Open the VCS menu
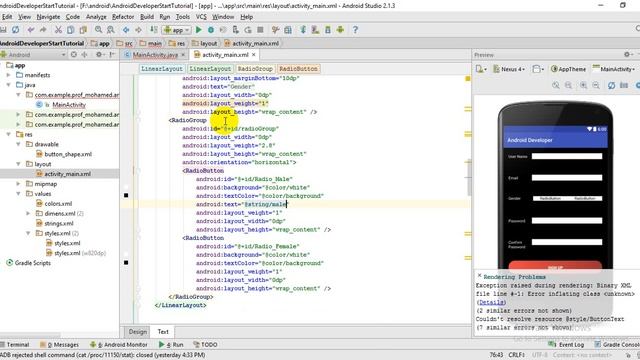Image resolution: width=640 pixels, height=360 pixels. [x=201, y=17]
